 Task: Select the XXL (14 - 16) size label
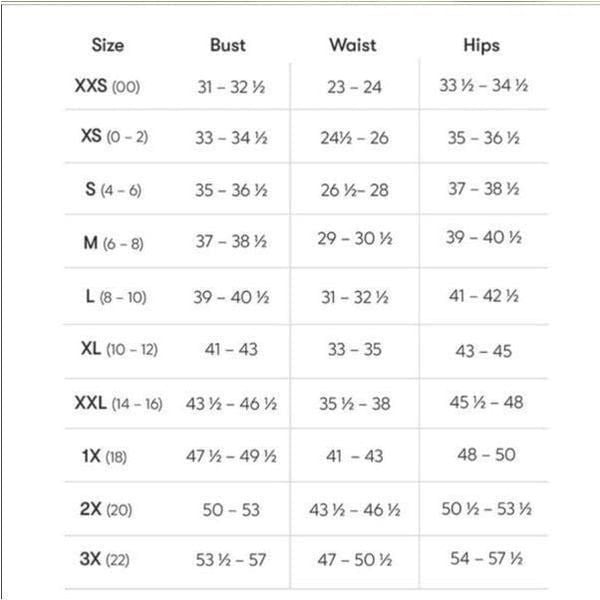118,403
